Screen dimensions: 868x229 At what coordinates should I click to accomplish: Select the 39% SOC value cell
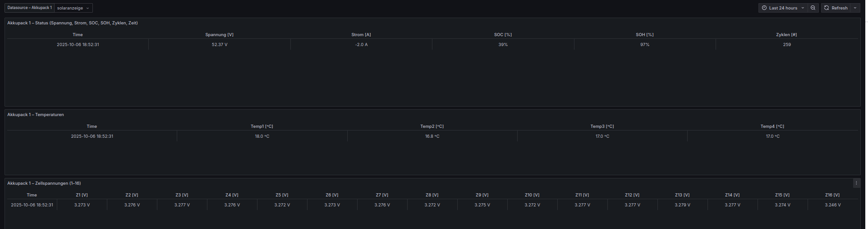pyautogui.click(x=503, y=45)
